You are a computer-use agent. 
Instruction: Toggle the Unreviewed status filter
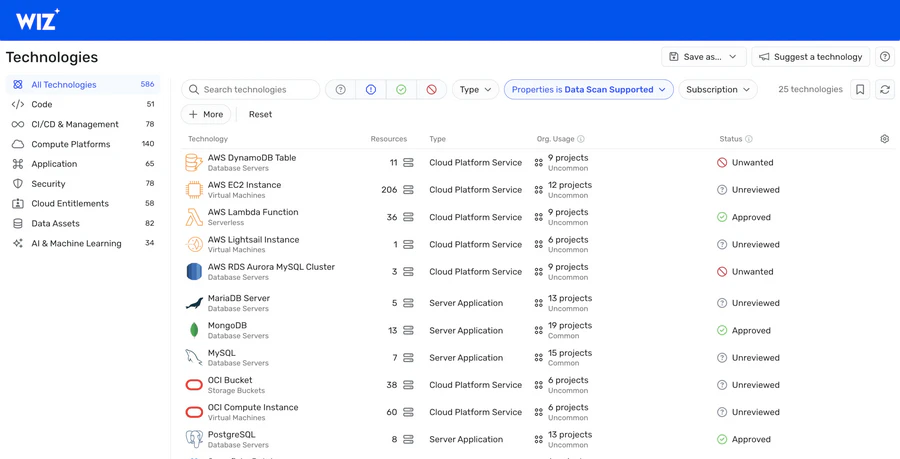point(340,90)
